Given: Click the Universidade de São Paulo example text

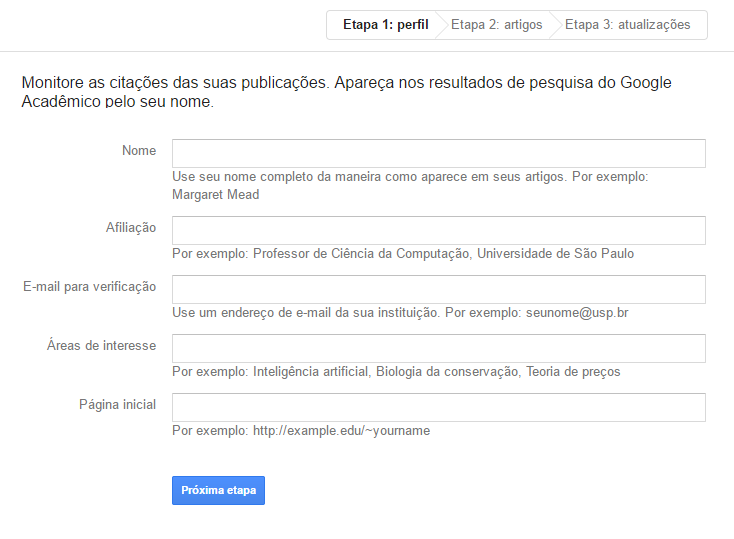Looking at the screenshot, I should pyautogui.click(x=555, y=254).
